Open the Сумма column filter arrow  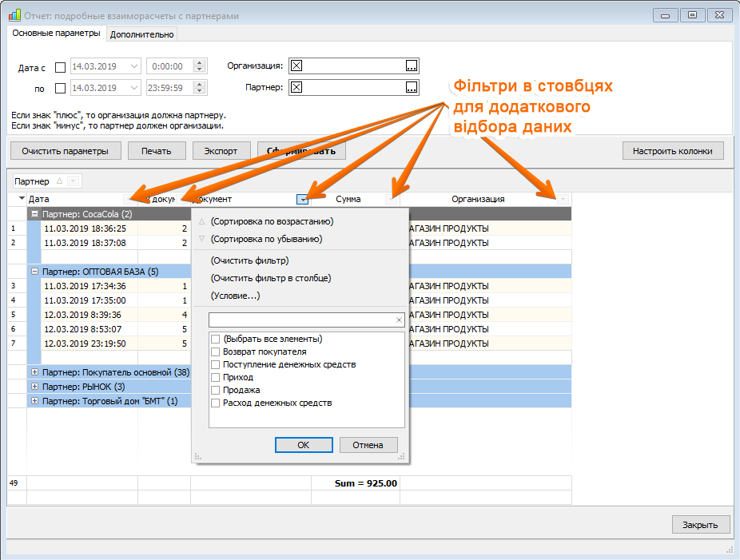(392, 200)
